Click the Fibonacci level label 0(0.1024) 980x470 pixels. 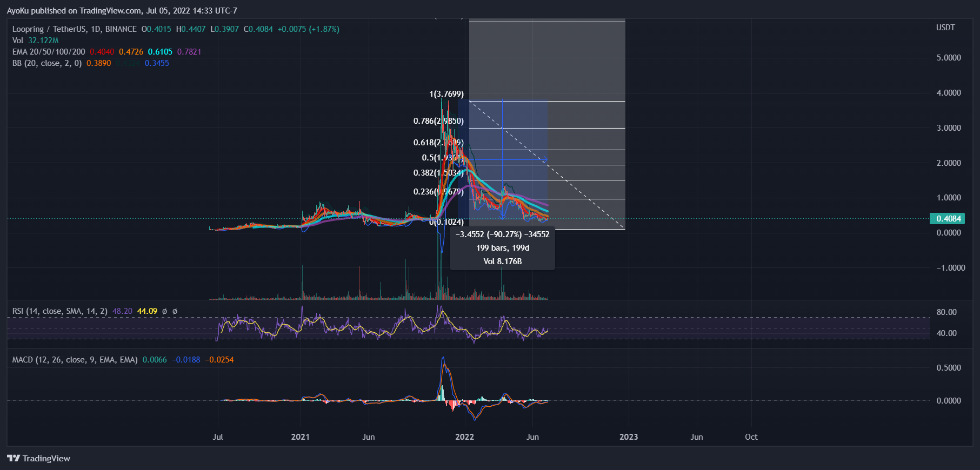tap(446, 222)
